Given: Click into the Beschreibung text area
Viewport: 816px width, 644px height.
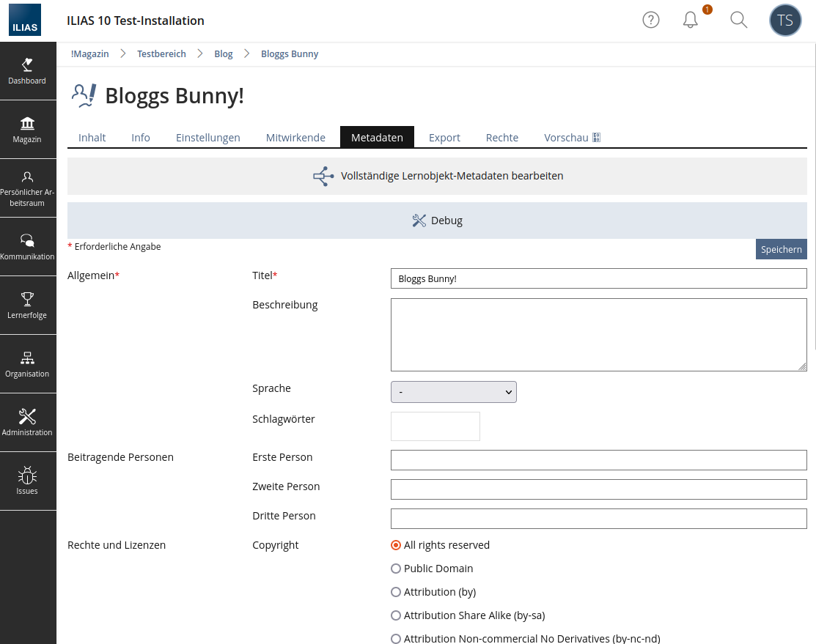Looking at the screenshot, I should [598, 335].
